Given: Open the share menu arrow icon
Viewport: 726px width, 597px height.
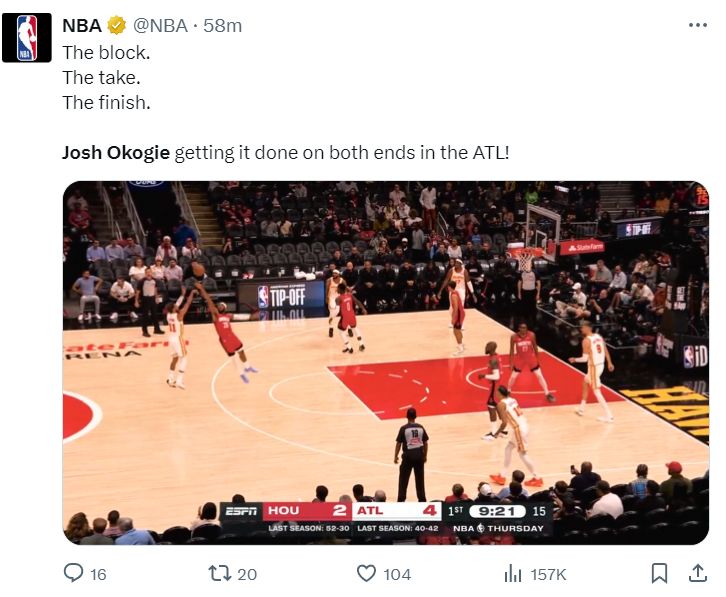Looking at the screenshot, I should click(697, 573).
